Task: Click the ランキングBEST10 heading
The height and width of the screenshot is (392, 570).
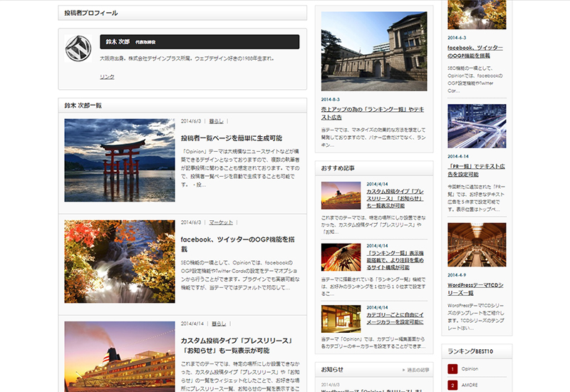Action: pos(470,351)
